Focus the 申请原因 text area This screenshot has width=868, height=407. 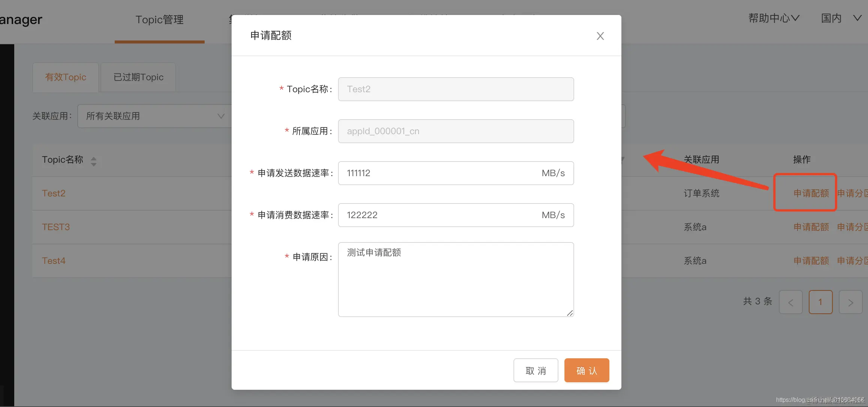pos(455,279)
